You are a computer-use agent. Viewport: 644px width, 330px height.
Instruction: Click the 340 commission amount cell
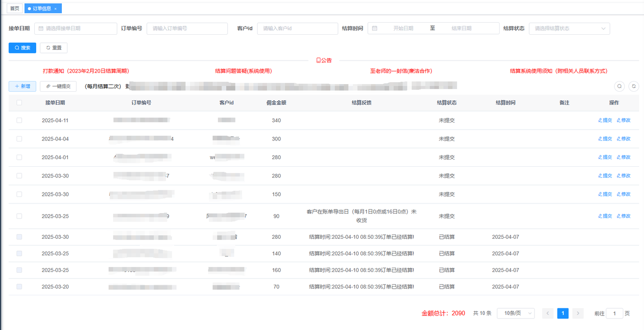[276, 120]
